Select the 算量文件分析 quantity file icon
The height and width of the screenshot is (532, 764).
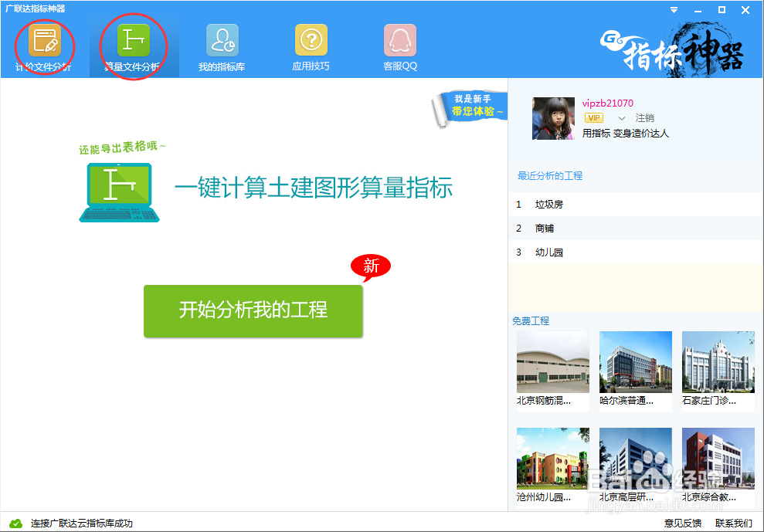coord(134,40)
